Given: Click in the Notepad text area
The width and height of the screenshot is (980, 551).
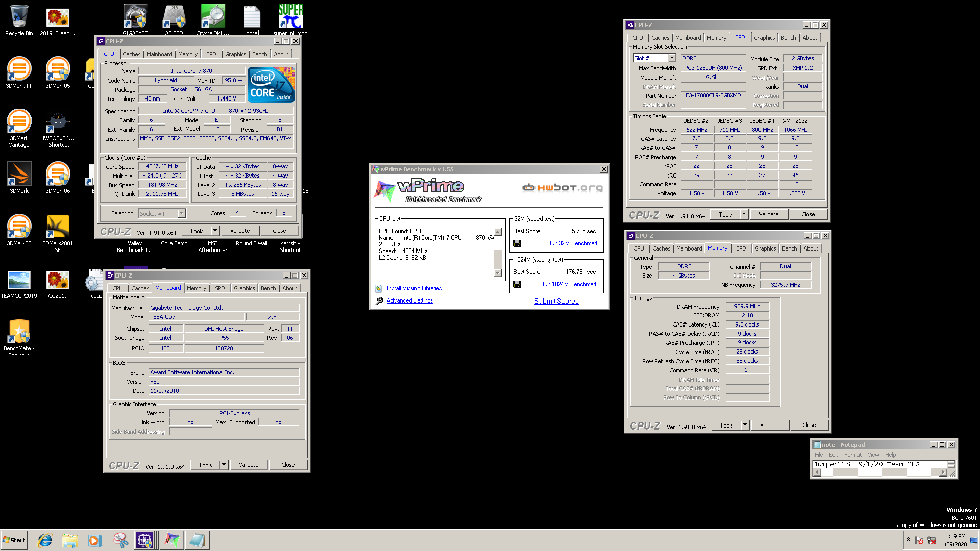Looking at the screenshot, I should [x=879, y=464].
